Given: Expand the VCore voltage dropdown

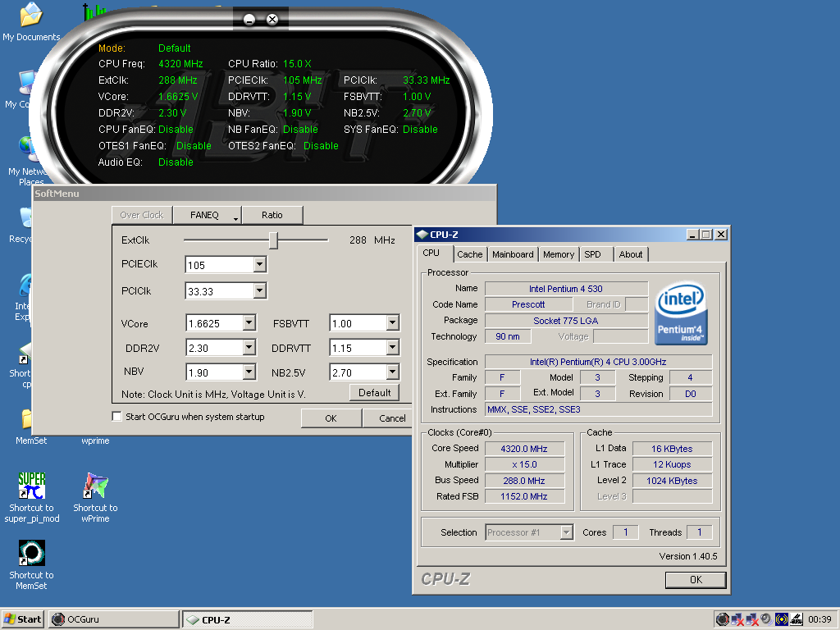Looking at the screenshot, I should point(249,323).
